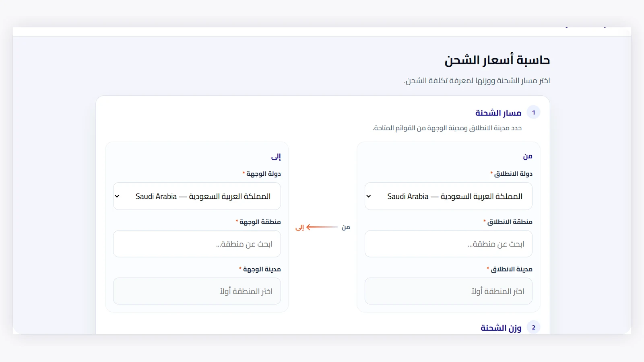Click the 'دولة الانطلاق' field label
The width and height of the screenshot is (644, 362).
pyautogui.click(x=513, y=174)
